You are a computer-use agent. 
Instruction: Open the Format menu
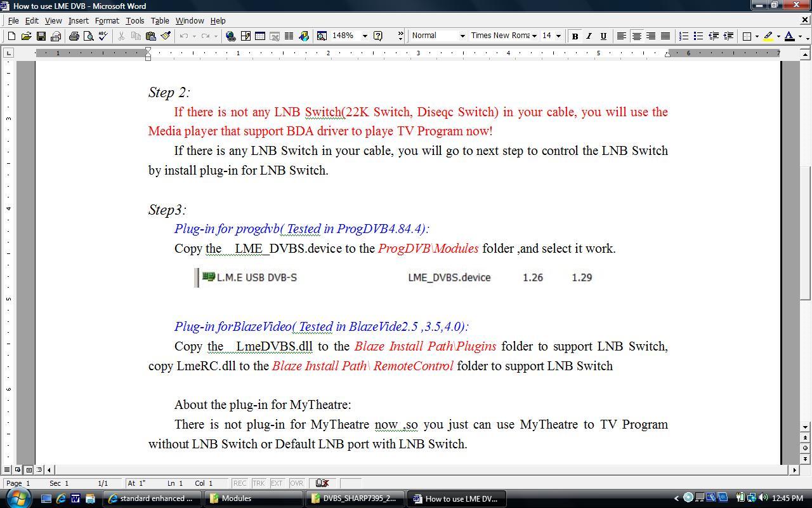click(x=107, y=20)
